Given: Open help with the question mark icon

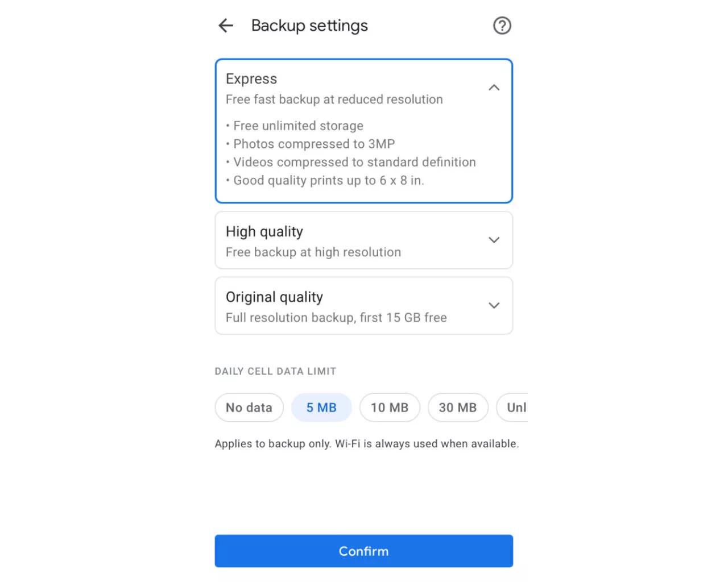Looking at the screenshot, I should tap(502, 26).
